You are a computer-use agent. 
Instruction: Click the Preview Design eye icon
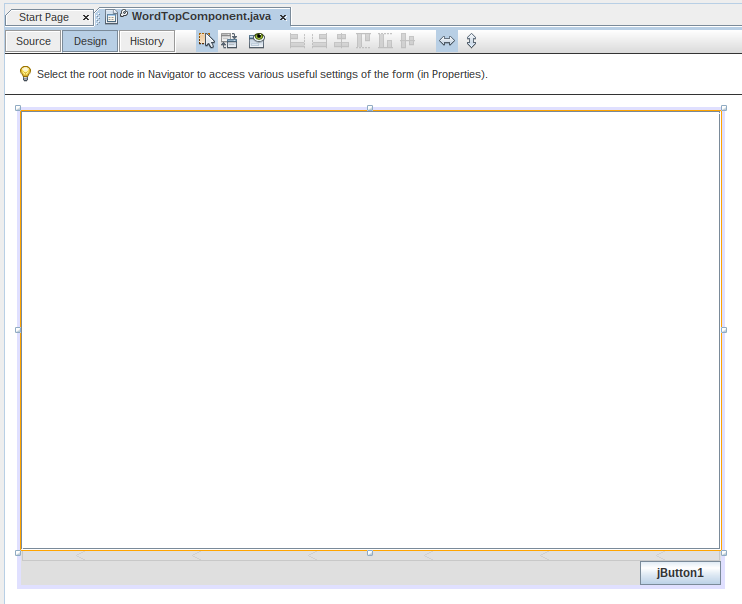click(x=257, y=41)
